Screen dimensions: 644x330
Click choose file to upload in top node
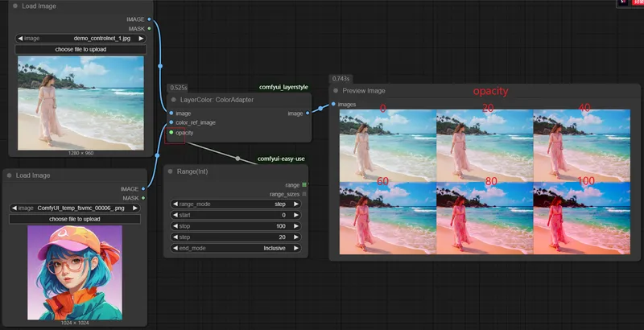pyautogui.click(x=80, y=49)
